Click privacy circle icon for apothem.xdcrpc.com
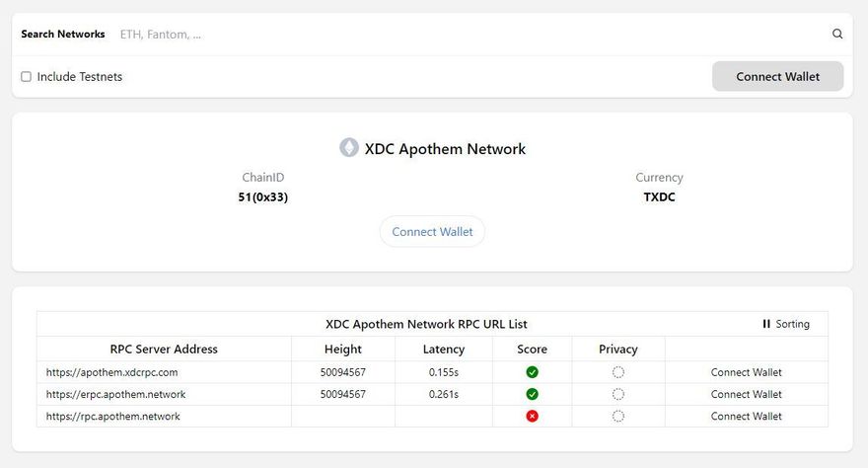Screen dimensions: 868x468 click(x=617, y=372)
